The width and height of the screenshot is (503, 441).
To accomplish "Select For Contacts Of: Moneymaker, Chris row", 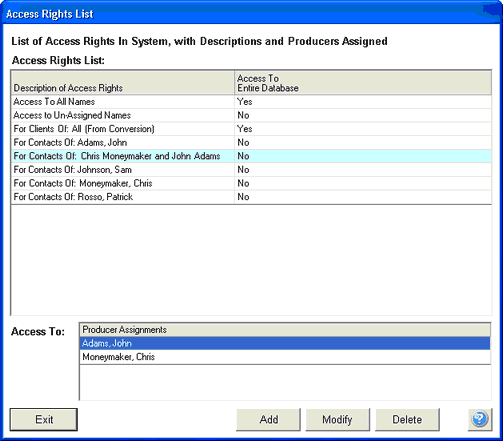I will click(x=251, y=183).
